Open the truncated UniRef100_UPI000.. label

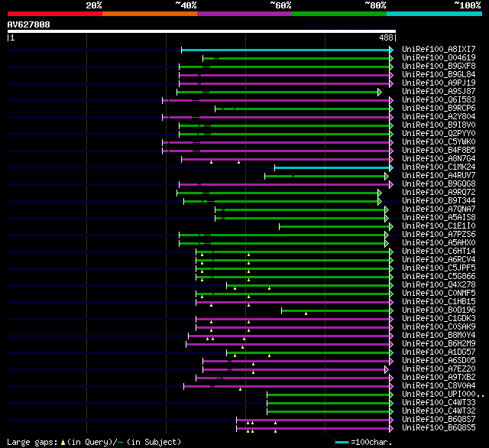(443, 394)
